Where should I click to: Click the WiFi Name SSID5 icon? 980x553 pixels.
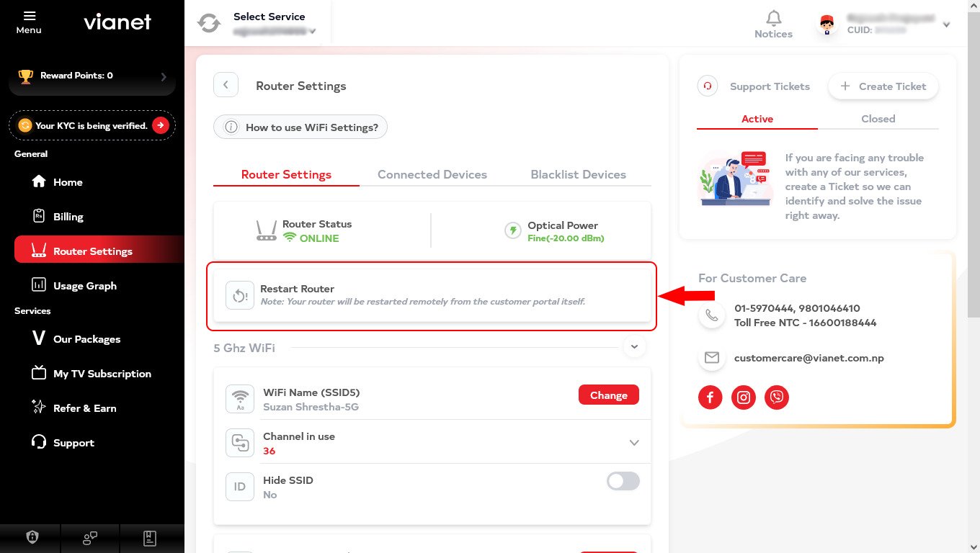tap(240, 399)
